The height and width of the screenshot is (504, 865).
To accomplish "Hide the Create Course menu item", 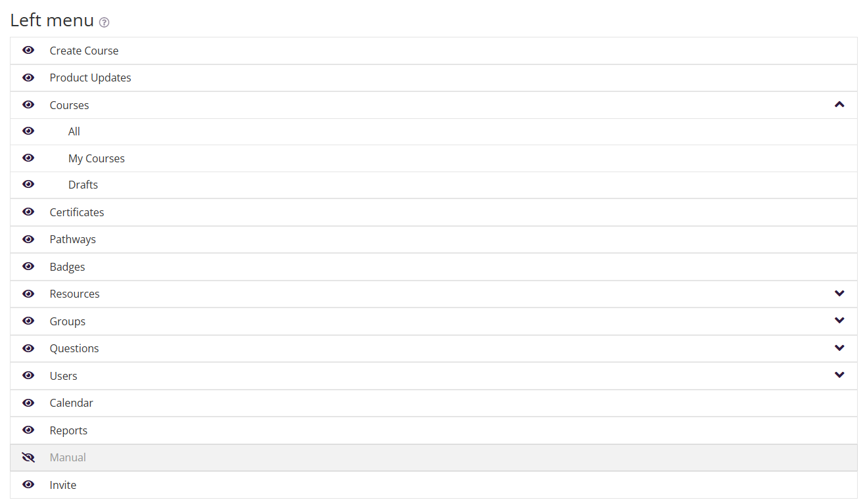I will [28, 51].
